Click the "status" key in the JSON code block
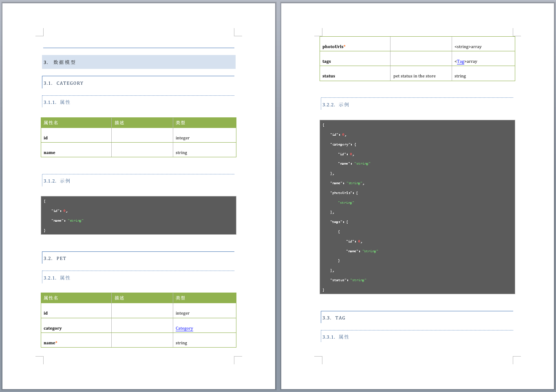The height and width of the screenshot is (392, 556). point(339,280)
